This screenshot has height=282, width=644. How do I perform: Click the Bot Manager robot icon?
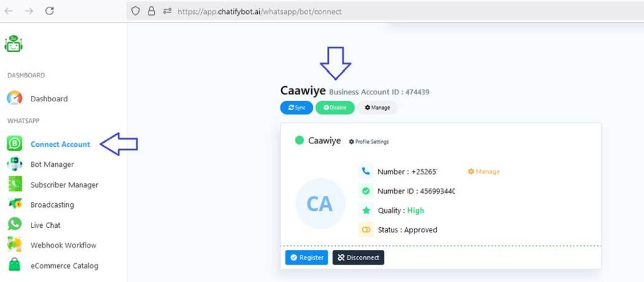coord(14,164)
